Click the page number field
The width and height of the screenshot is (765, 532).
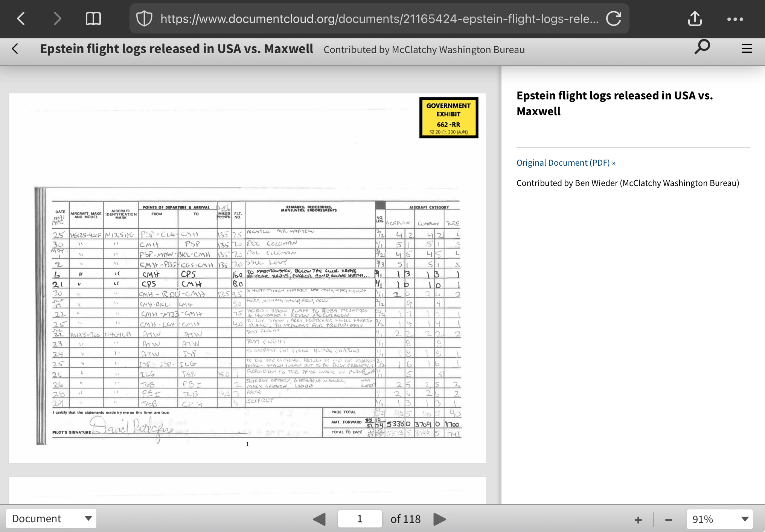tap(360, 519)
